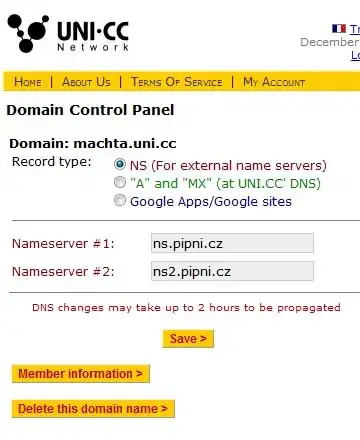Image resolution: width=360 pixels, height=440 pixels.
Task: Open Member information page
Action: [80, 374]
